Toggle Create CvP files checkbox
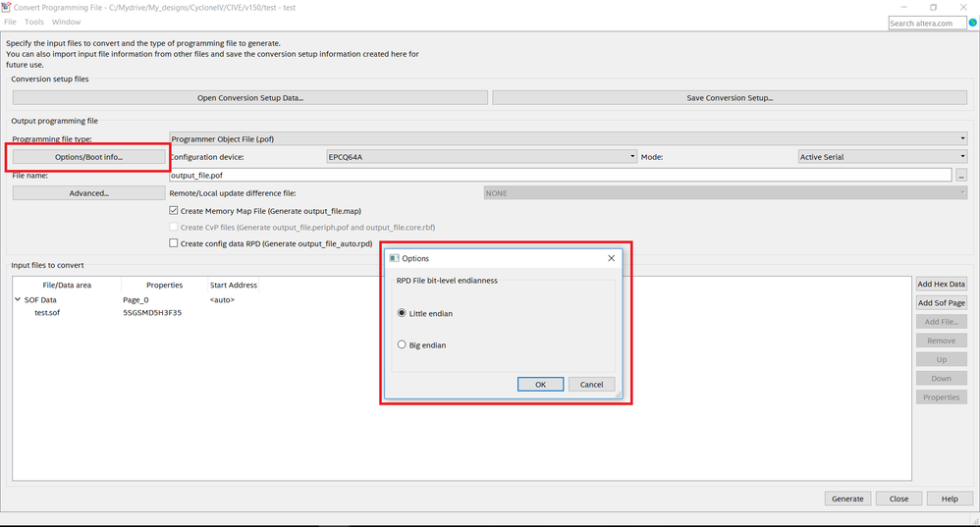The width and height of the screenshot is (980, 527). [173, 228]
